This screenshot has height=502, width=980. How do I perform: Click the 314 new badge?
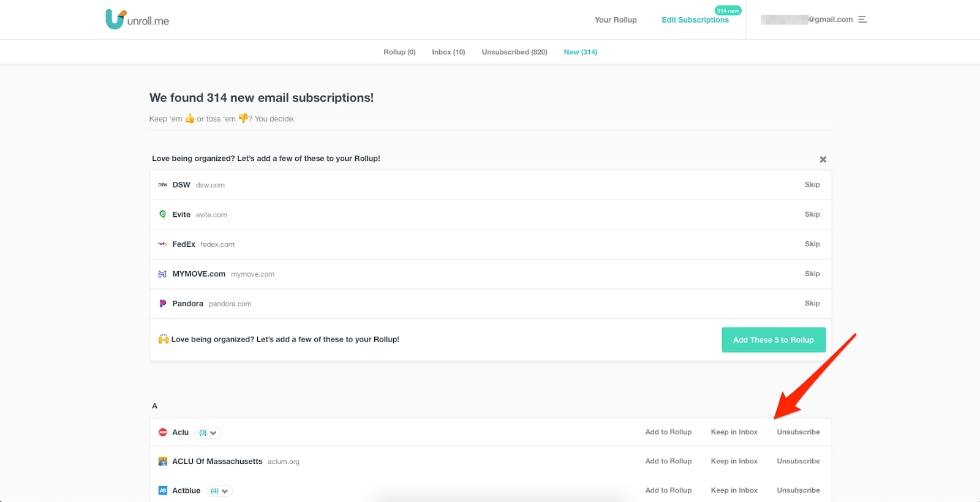(728, 10)
